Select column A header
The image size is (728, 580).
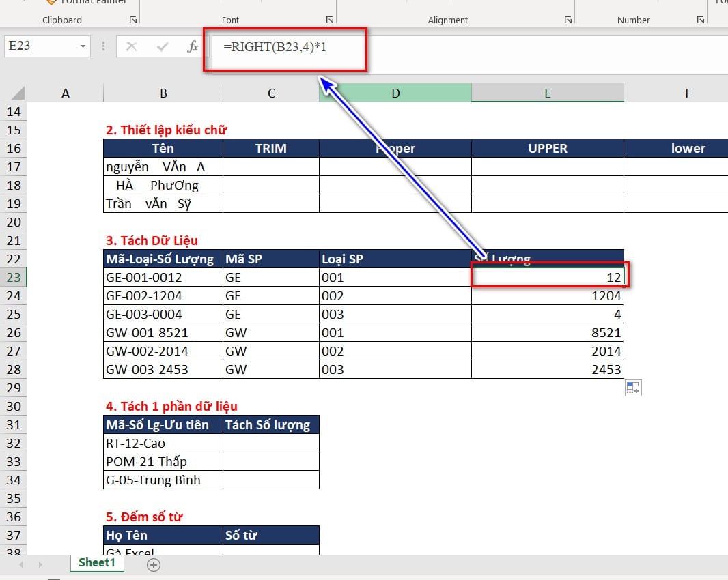(66, 93)
